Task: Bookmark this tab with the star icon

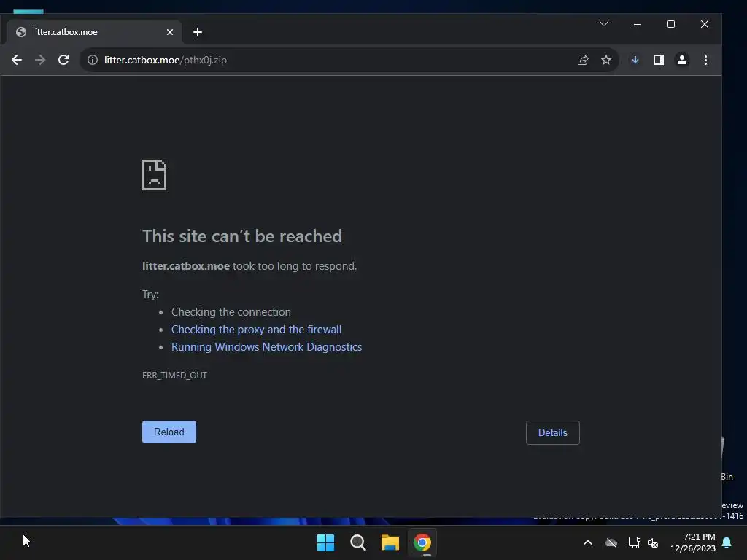Action: (x=606, y=60)
